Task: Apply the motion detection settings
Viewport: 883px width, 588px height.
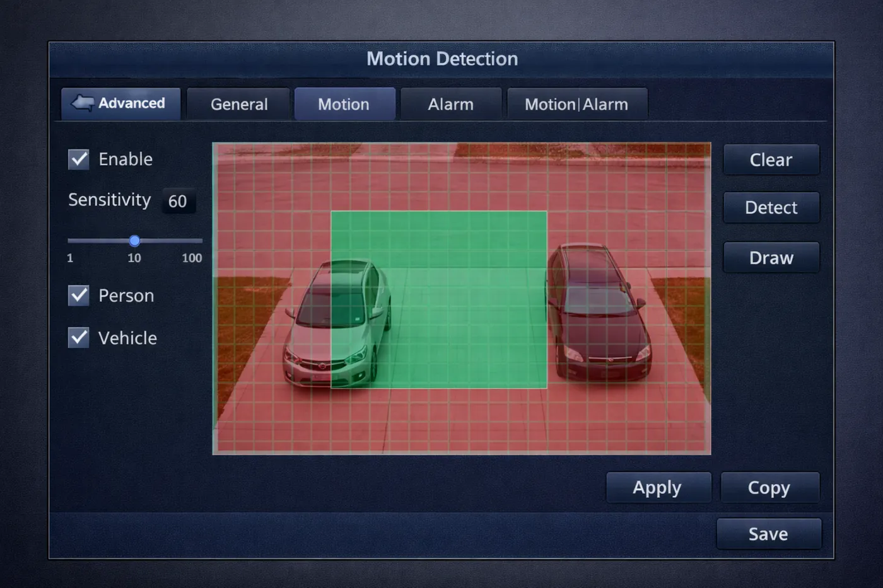Action: 657,488
